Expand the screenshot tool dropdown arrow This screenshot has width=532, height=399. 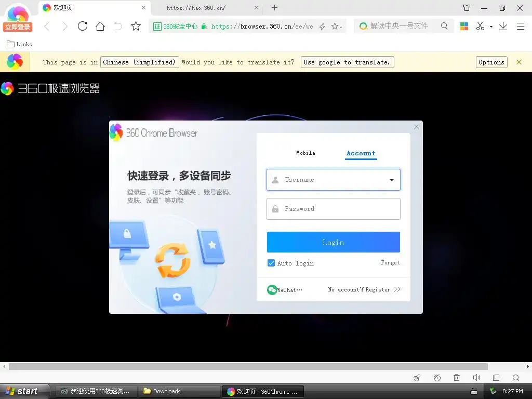[491, 26]
